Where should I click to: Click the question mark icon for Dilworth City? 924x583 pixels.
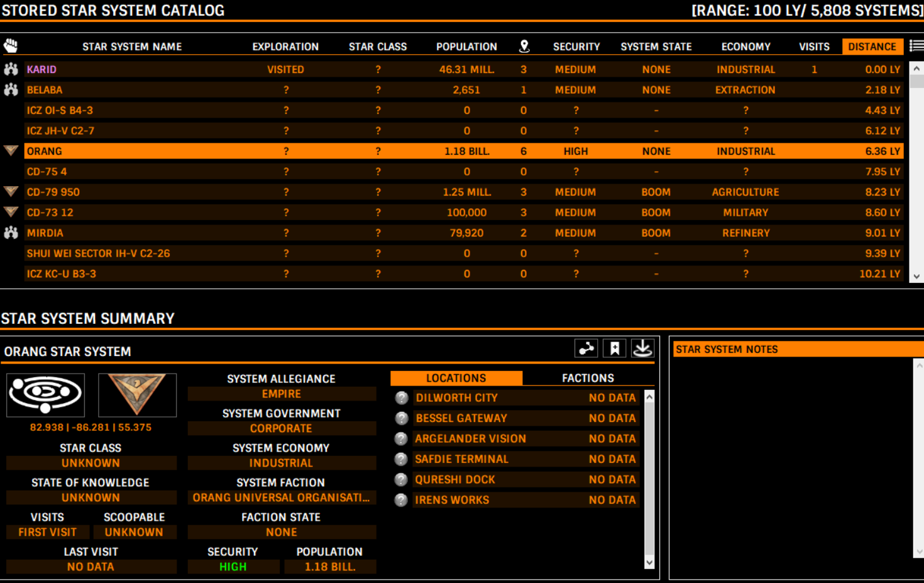tap(401, 398)
